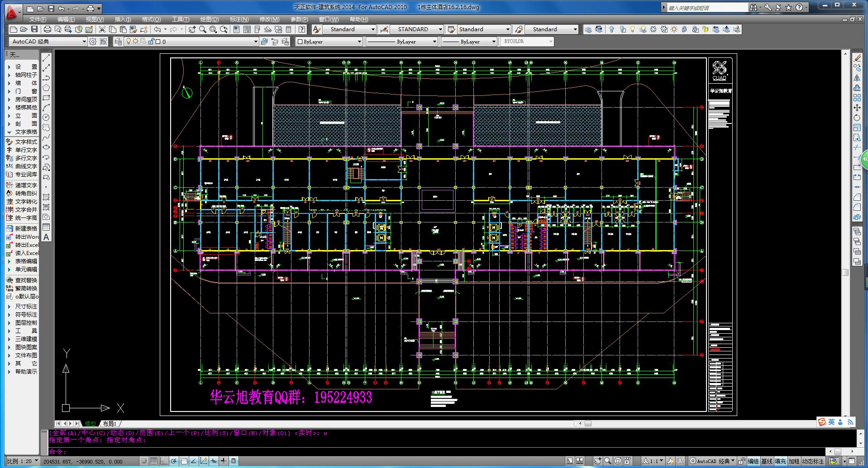Toggle Grid display in status bar
868x468 pixels.
(154, 461)
